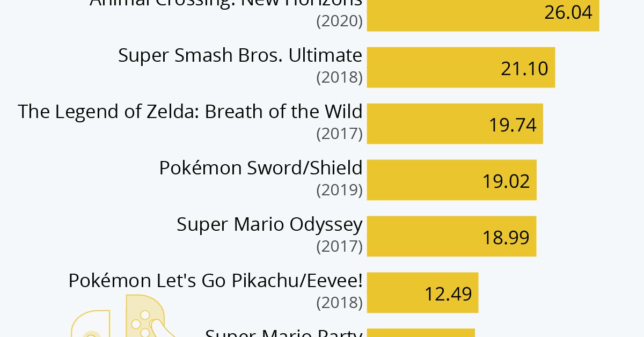Select Pokémon Let's Go Pikachu/Eevee! label

[x=216, y=281]
